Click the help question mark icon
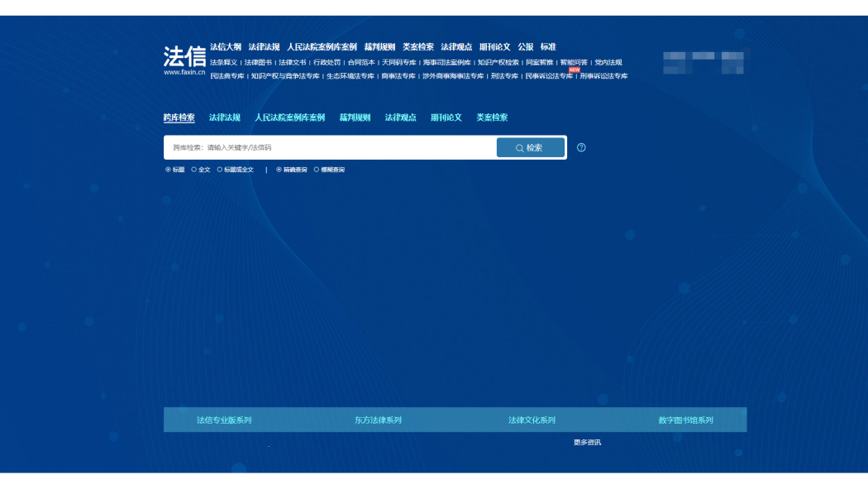The image size is (868, 489). coord(580,147)
